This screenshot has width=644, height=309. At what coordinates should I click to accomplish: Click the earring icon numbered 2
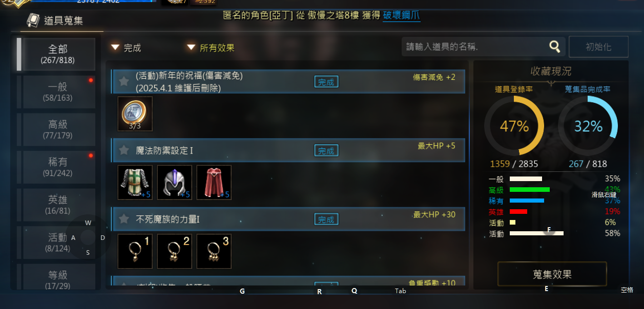click(x=174, y=251)
